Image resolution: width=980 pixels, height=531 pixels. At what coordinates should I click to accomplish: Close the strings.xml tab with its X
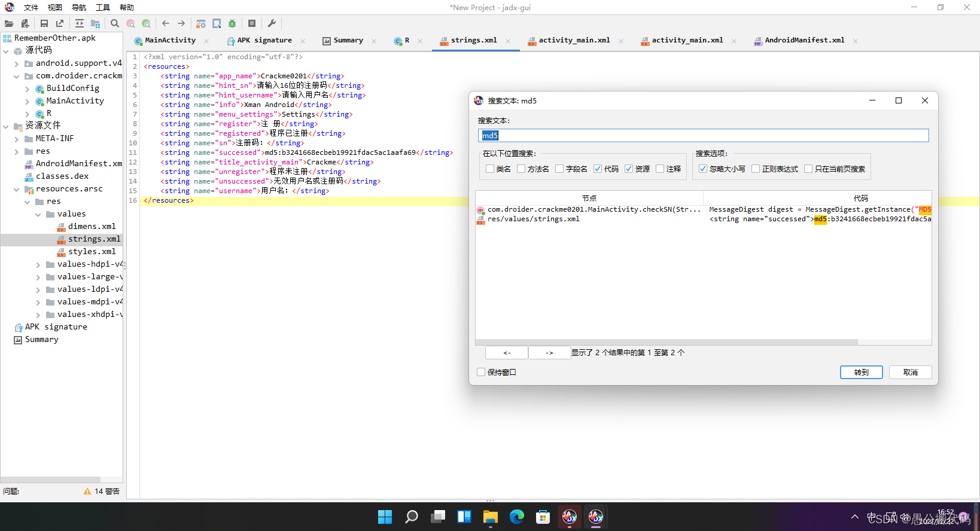point(508,41)
